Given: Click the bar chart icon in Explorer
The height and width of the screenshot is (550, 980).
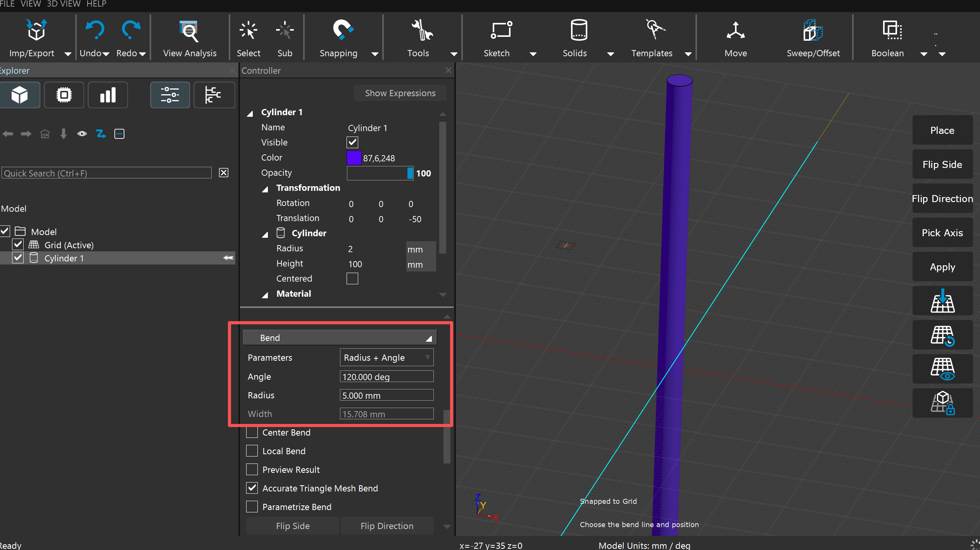Looking at the screenshot, I should (x=108, y=95).
